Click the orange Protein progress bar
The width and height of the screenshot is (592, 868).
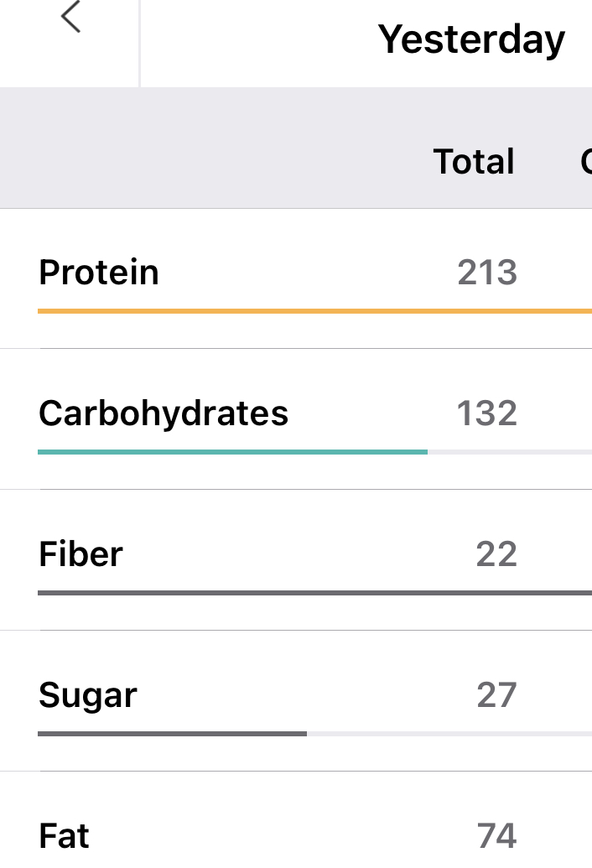(x=314, y=310)
